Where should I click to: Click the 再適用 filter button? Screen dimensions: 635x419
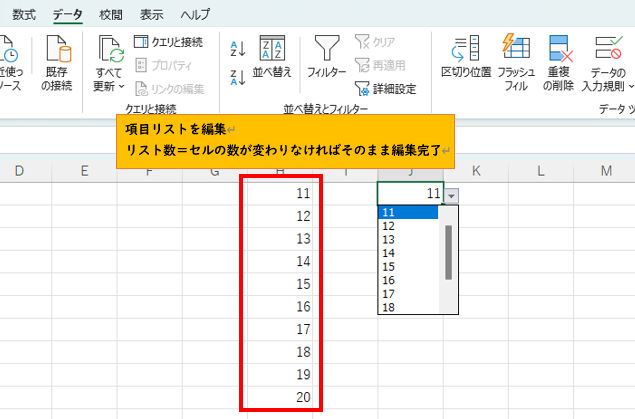tap(380, 65)
